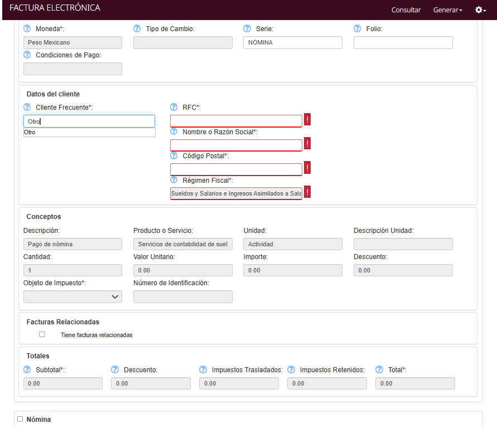
Task: Show help for Condiciones de Pago
Action: click(x=27, y=55)
